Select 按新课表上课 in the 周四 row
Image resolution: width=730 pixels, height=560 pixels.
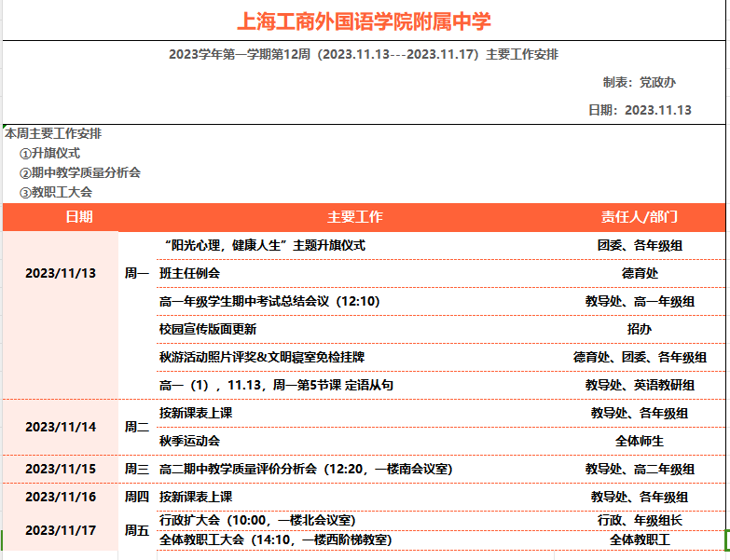point(196,497)
